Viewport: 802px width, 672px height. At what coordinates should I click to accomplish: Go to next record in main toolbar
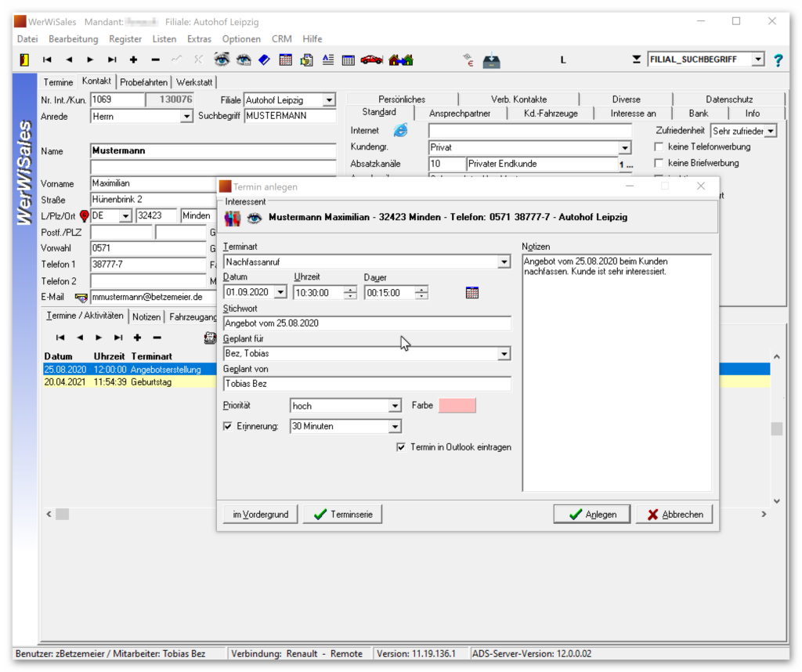(90, 60)
